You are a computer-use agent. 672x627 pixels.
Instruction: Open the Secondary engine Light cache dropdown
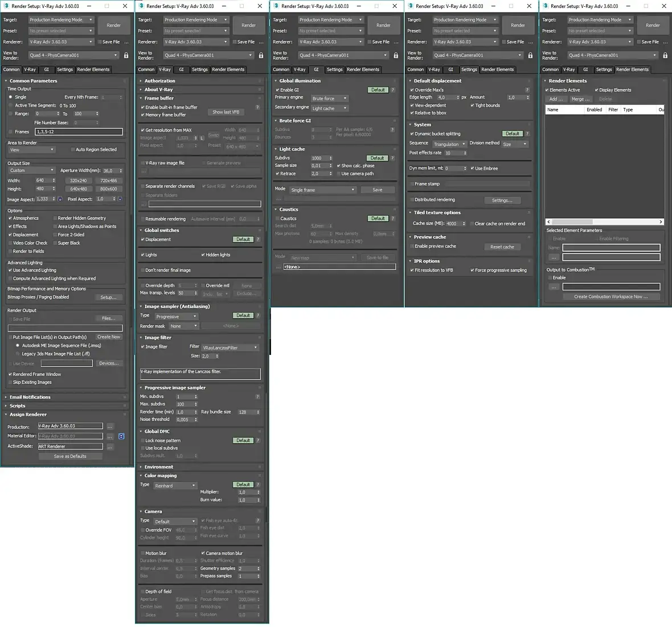pos(330,108)
